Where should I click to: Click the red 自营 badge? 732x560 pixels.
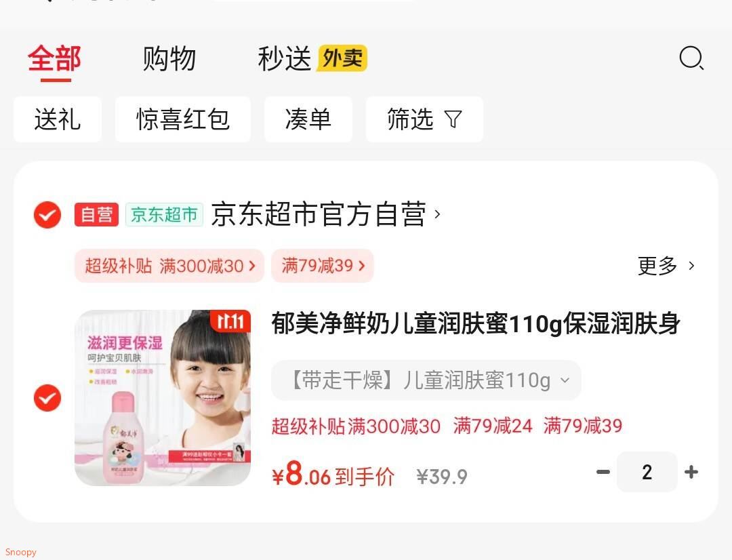point(96,215)
